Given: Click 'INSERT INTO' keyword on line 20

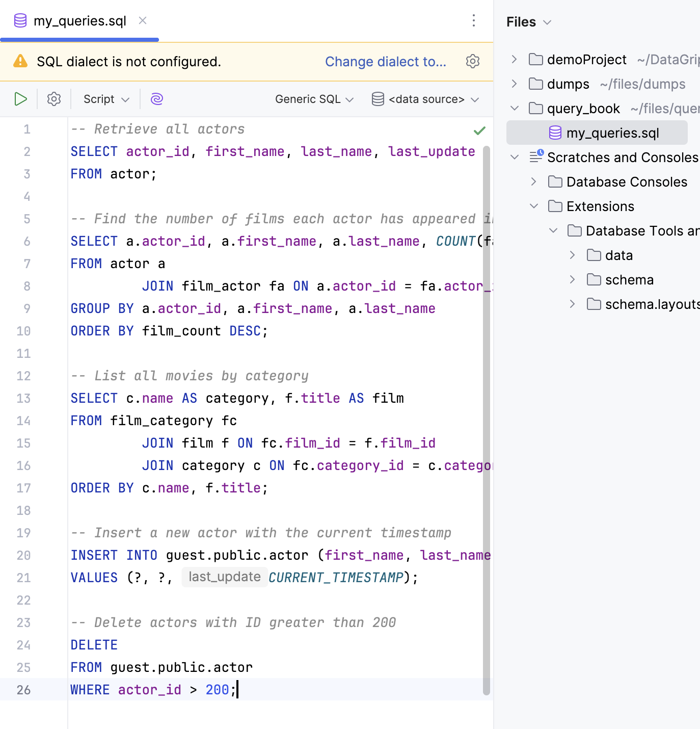Looking at the screenshot, I should (114, 555).
